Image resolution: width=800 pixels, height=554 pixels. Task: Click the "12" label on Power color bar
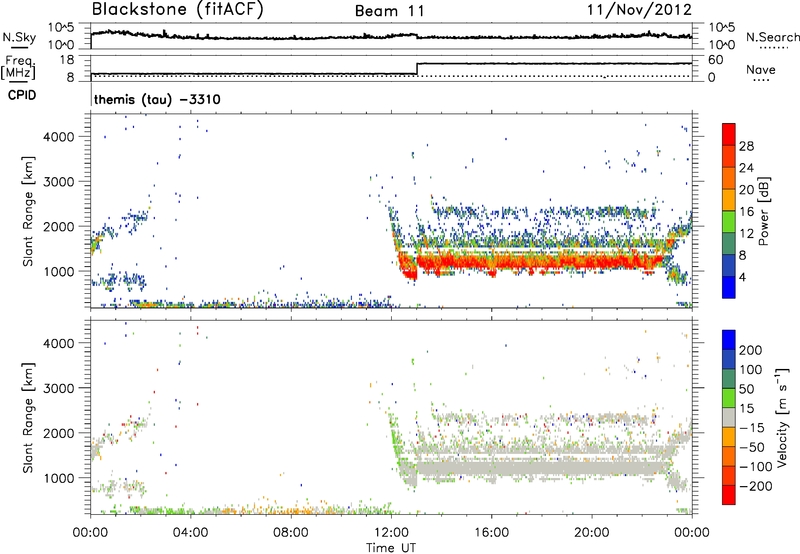tap(746, 234)
